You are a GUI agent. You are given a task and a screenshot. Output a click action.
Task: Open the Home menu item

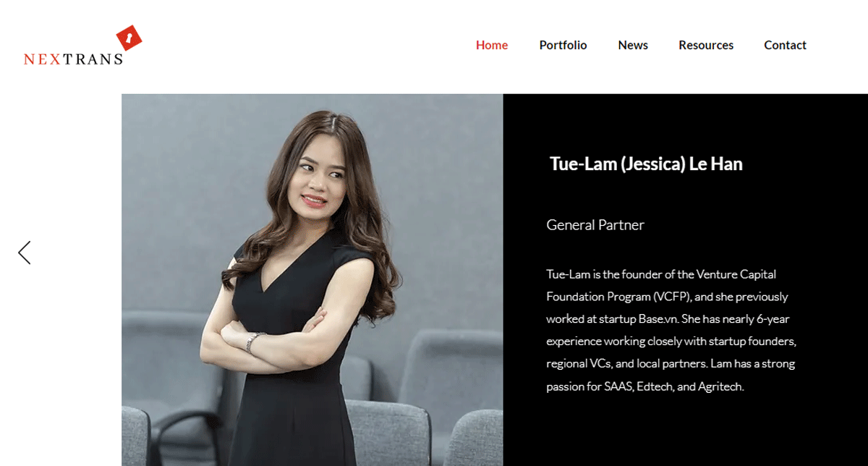[x=492, y=45]
